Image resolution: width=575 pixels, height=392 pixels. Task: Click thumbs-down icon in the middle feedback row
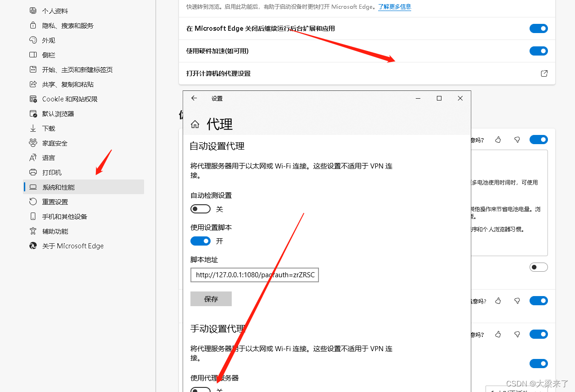[517, 301]
